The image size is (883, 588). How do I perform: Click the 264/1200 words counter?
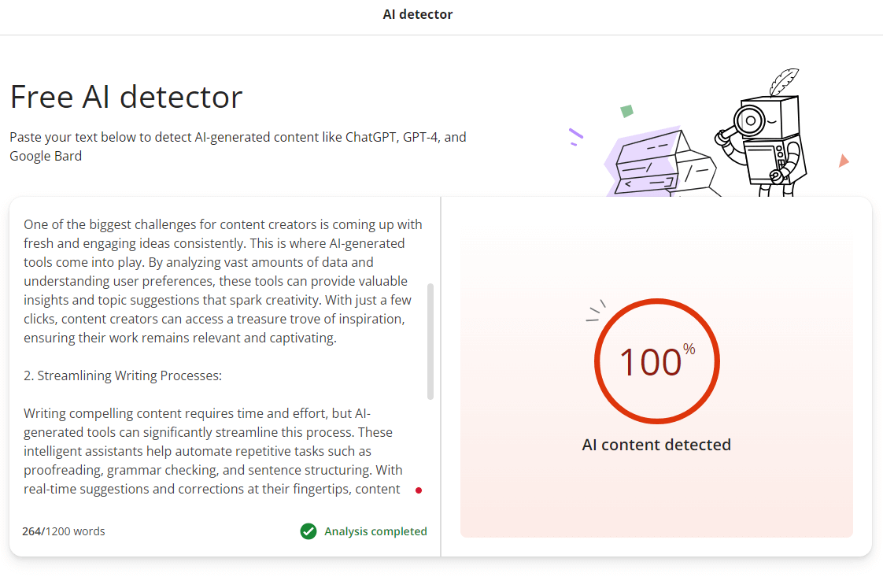click(64, 531)
